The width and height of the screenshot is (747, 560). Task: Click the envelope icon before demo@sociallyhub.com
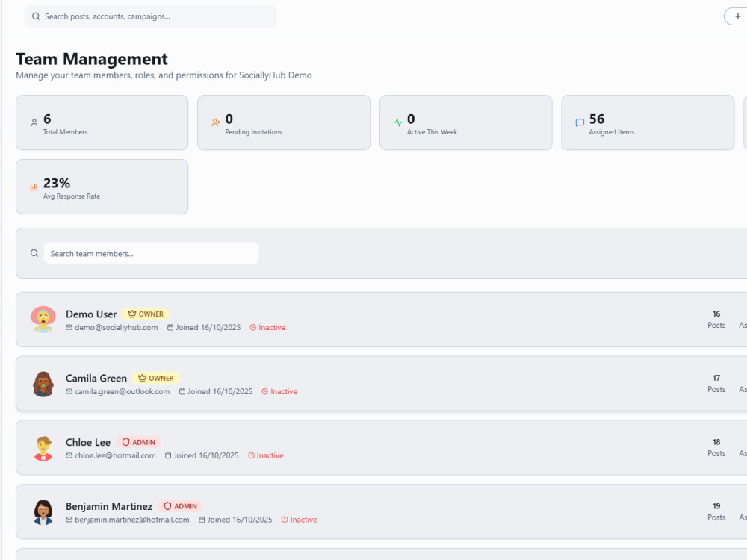pos(69,328)
